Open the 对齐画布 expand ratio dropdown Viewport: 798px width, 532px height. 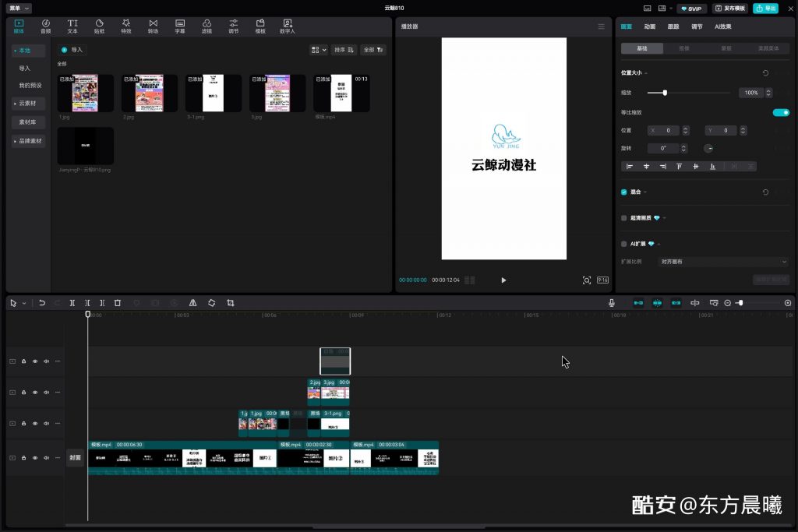[722, 262]
